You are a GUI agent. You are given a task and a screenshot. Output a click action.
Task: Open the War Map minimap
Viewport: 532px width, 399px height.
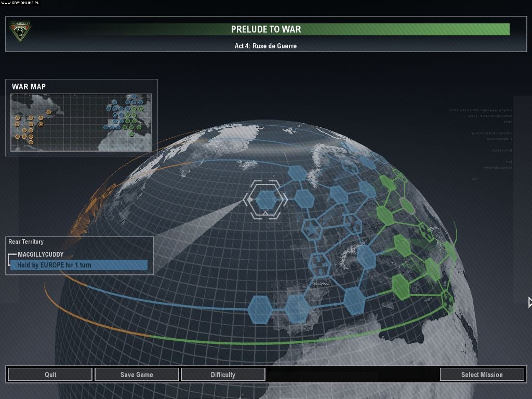click(x=81, y=123)
